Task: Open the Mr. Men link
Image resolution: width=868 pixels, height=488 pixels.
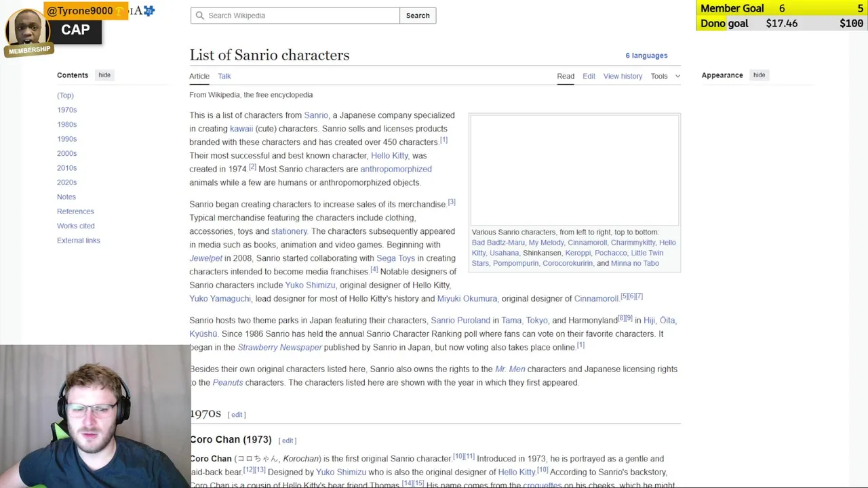Action: tap(510, 369)
